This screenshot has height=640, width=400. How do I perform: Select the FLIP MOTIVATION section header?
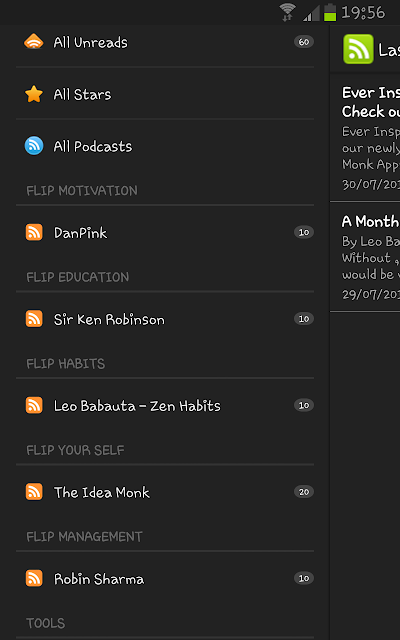coord(82,191)
